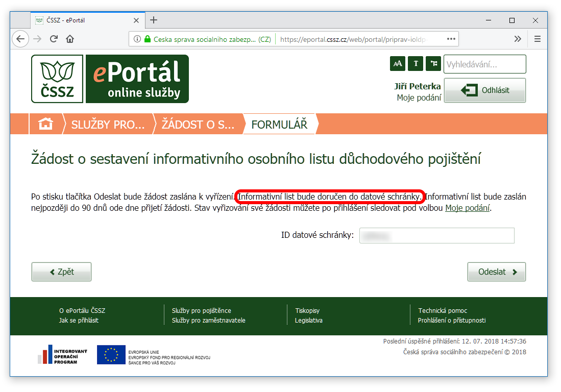Open Služby pro zaměstnavatele footer link
The width and height of the screenshot is (561, 392).
(209, 320)
